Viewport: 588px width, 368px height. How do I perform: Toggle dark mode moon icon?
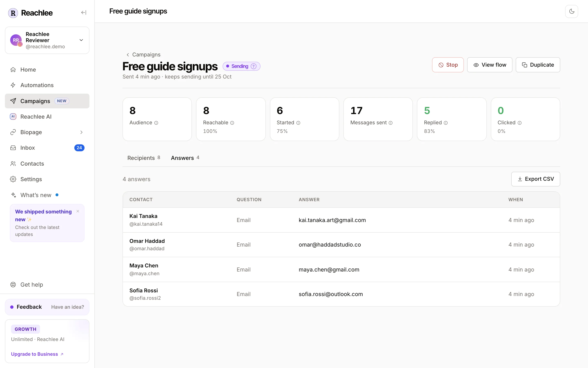[571, 11]
